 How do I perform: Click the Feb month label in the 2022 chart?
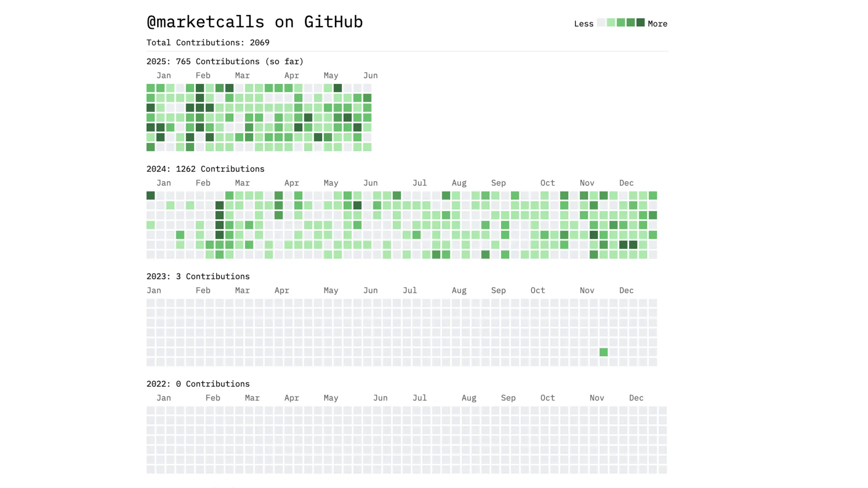212,398
